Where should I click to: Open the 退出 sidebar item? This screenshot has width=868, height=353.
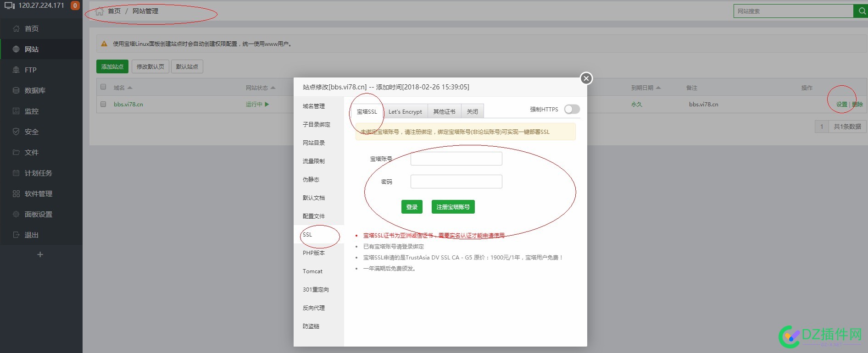[41, 235]
